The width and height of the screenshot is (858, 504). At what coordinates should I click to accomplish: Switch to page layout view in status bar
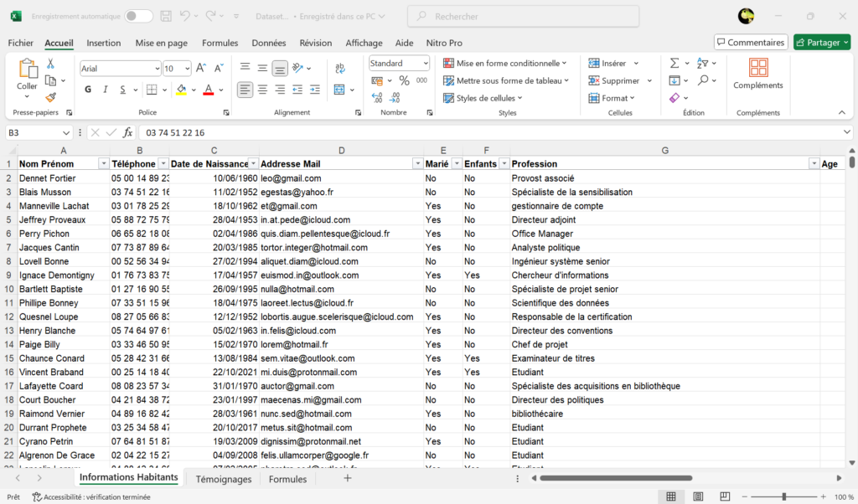pos(696,496)
